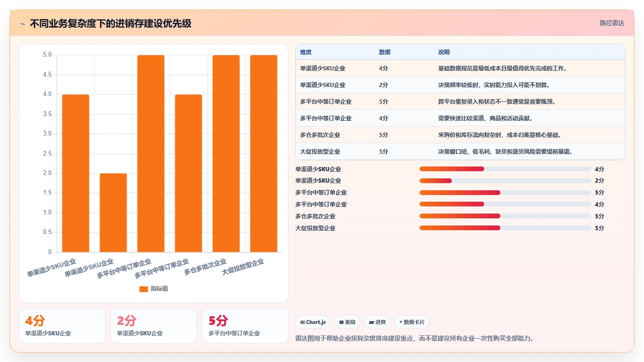This screenshot has height=362, width=644.
Task: Click the 单渠道少SKU企业 progress bar showing 2分
Action: 505,181
